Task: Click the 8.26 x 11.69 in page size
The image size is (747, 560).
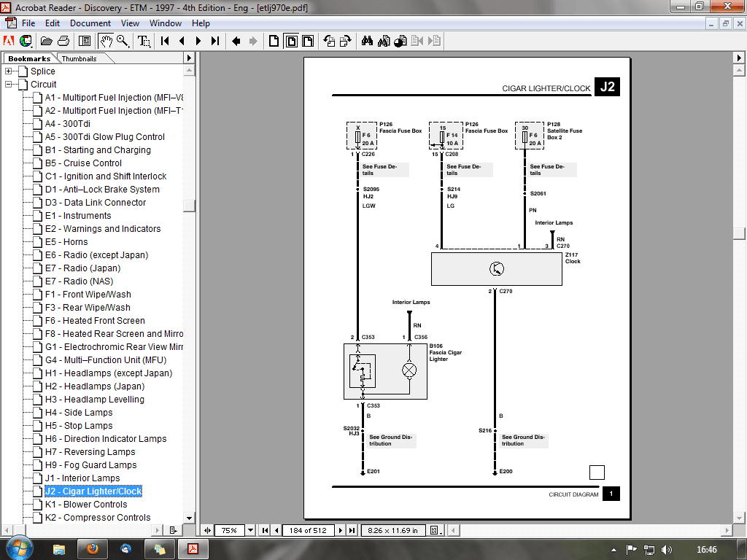Action: click(x=392, y=530)
